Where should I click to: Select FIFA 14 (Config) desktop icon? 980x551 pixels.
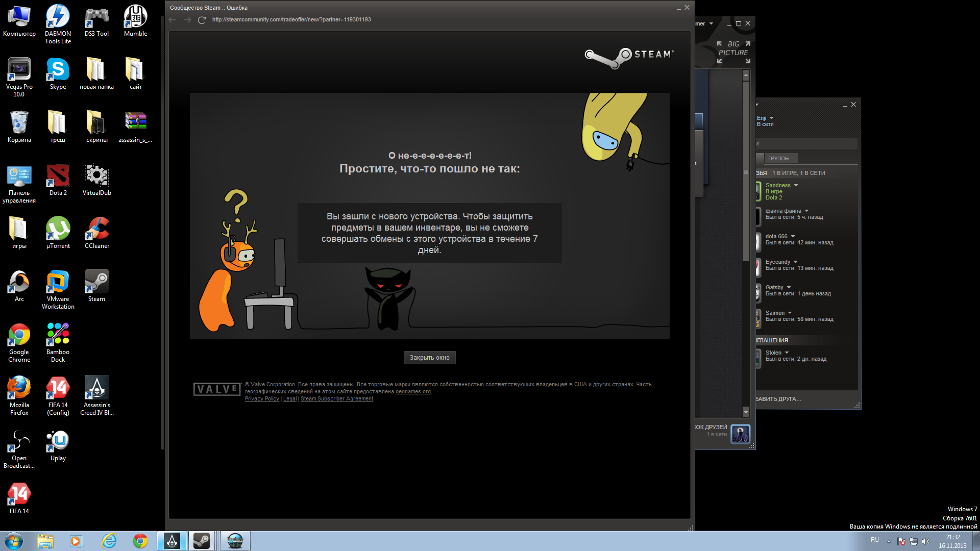(x=58, y=395)
